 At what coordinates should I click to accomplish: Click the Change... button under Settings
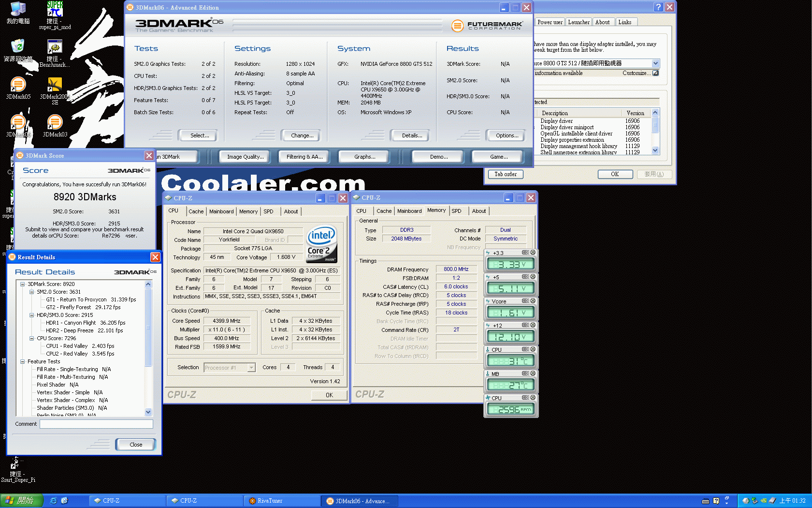point(300,135)
